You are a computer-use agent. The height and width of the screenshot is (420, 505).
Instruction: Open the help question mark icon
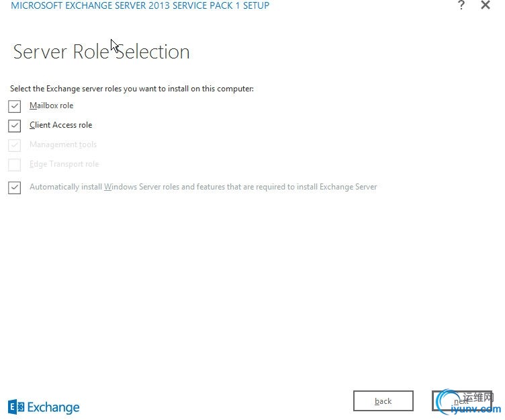coord(461,5)
